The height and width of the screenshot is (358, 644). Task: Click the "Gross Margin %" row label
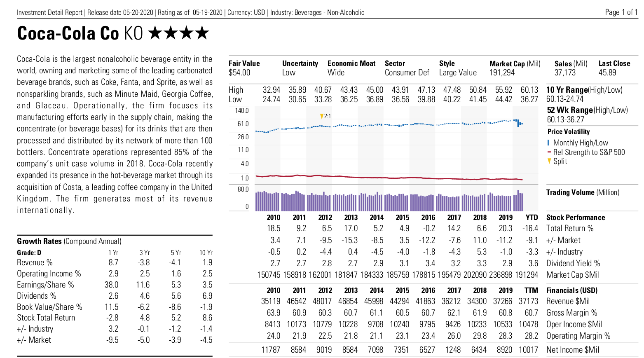tap(572, 313)
